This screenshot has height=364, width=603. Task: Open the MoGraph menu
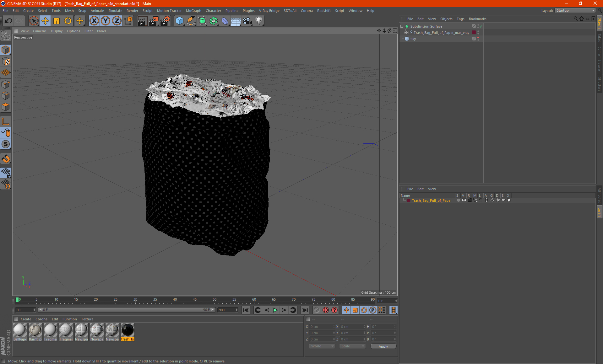193,11
